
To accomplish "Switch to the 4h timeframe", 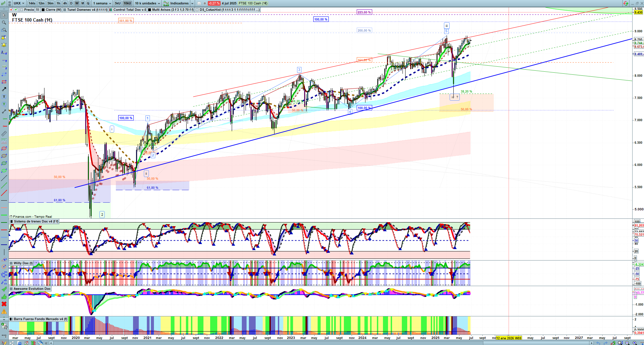I will (x=65, y=3).
